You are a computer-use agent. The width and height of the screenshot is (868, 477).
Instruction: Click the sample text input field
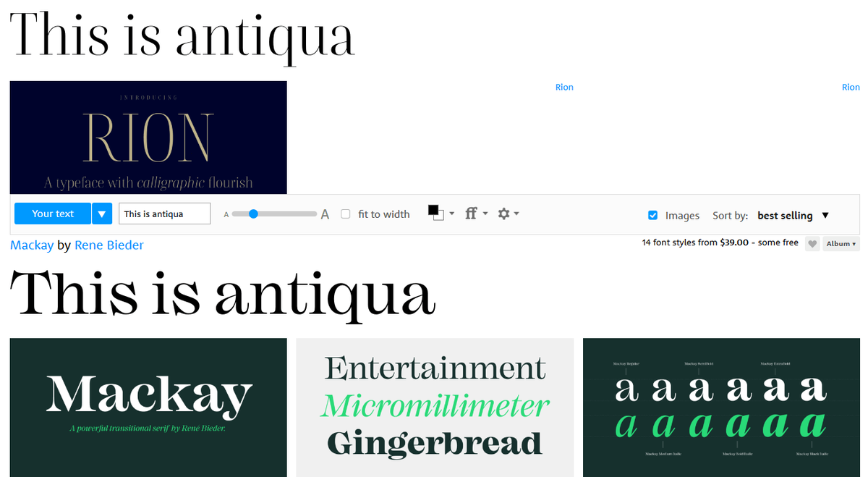164,214
